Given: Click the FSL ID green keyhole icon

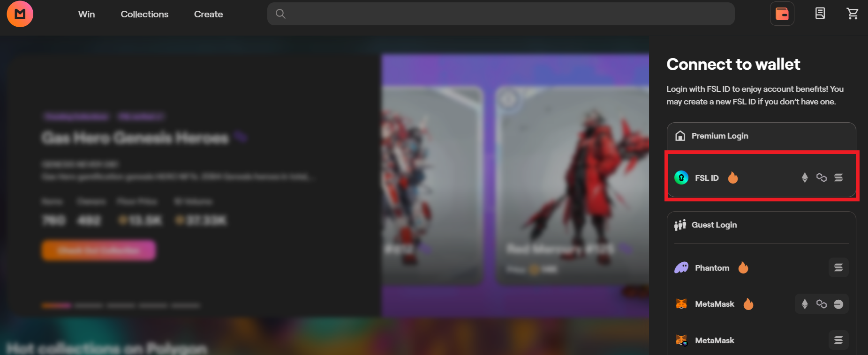Looking at the screenshot, I should coord(681,177).
